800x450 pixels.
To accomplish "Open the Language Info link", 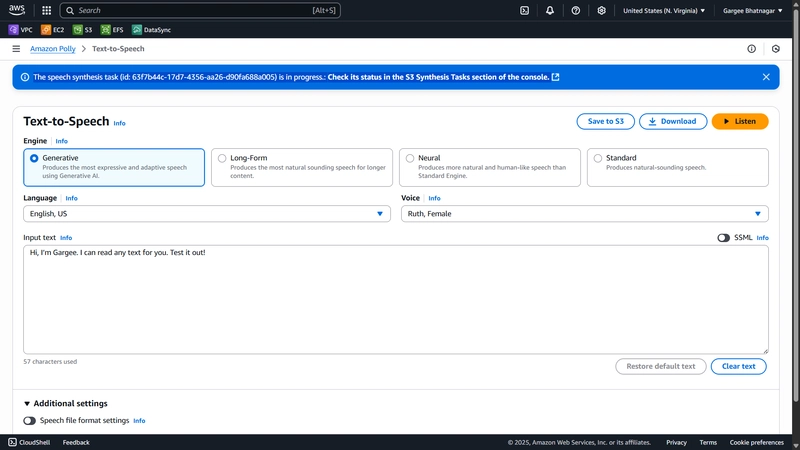I will (x=71, y=198).
